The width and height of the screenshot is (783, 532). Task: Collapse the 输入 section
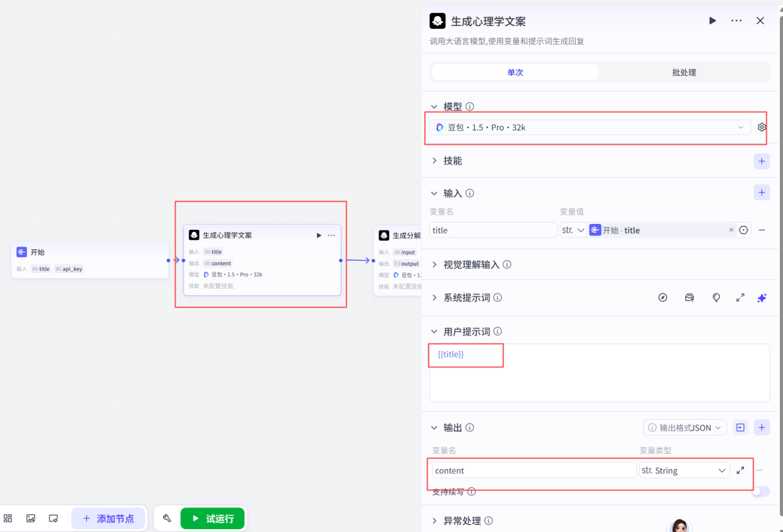434,193
